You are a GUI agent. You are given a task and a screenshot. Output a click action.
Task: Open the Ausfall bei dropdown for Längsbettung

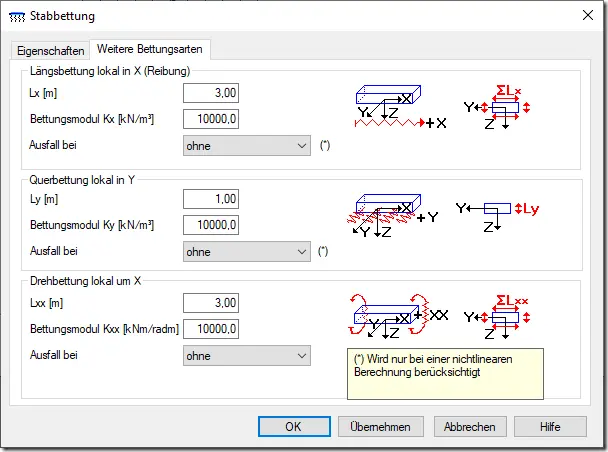pos(247,146)
